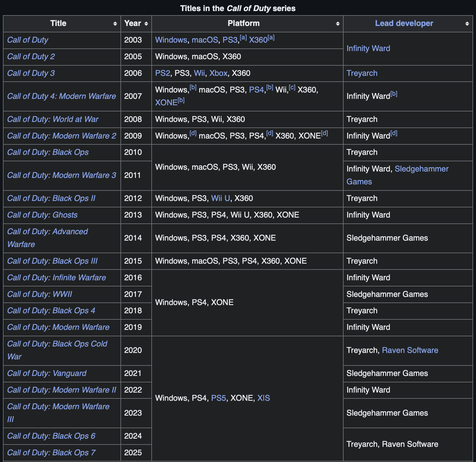
Task: Click the Platform column header label
Action: click(244, 23)
